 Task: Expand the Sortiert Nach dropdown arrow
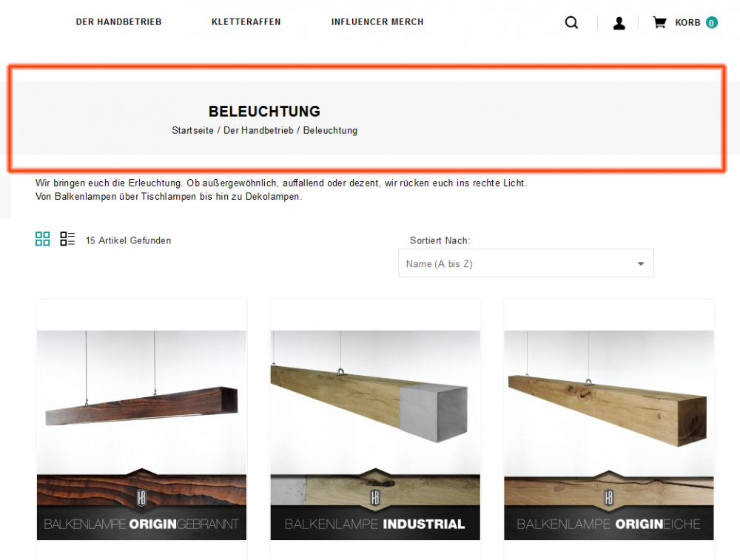click(640, 263)
